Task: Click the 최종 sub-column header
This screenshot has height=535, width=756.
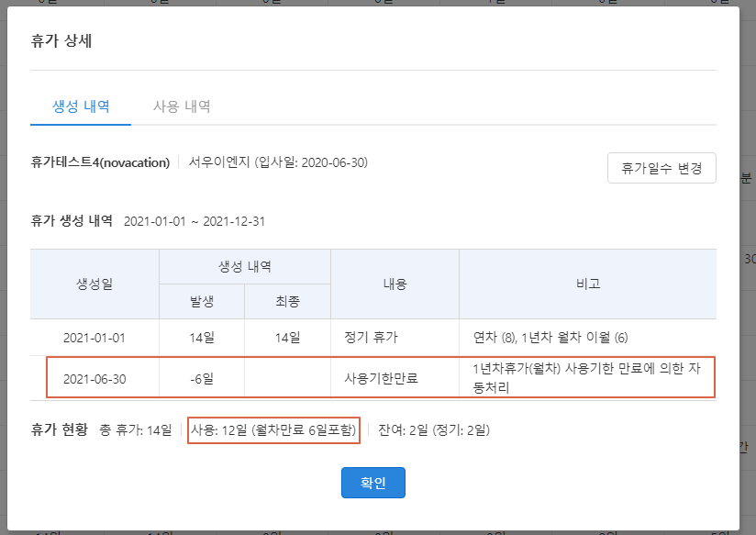Action: 287,301
